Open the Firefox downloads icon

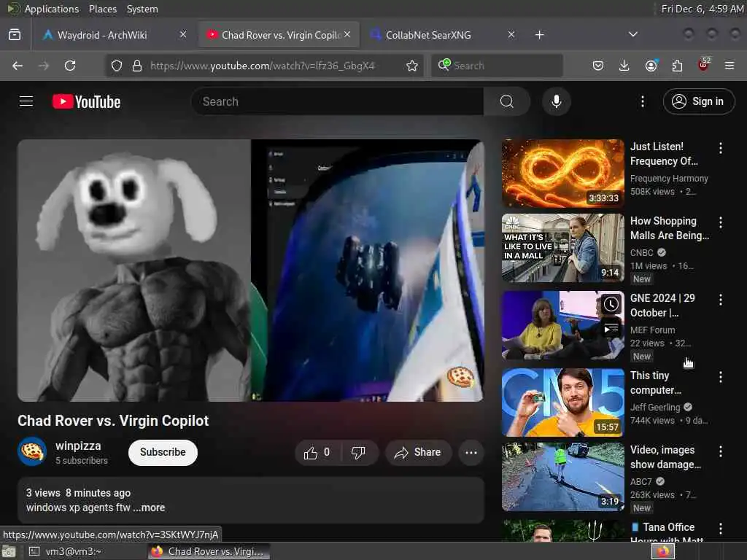624,66
